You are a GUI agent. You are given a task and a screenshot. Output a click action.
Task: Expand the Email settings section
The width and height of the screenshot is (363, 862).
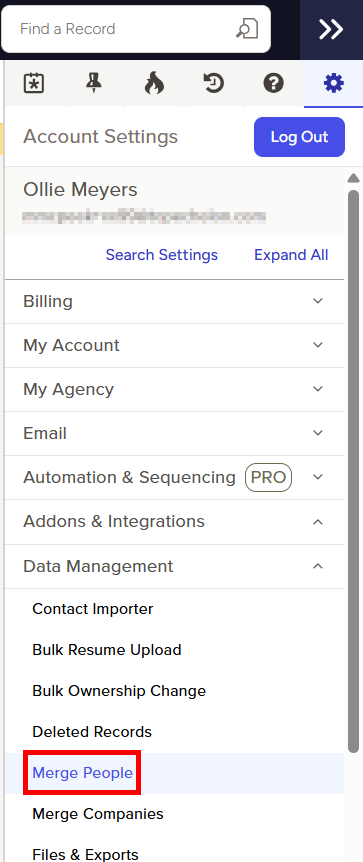[174, 433]
